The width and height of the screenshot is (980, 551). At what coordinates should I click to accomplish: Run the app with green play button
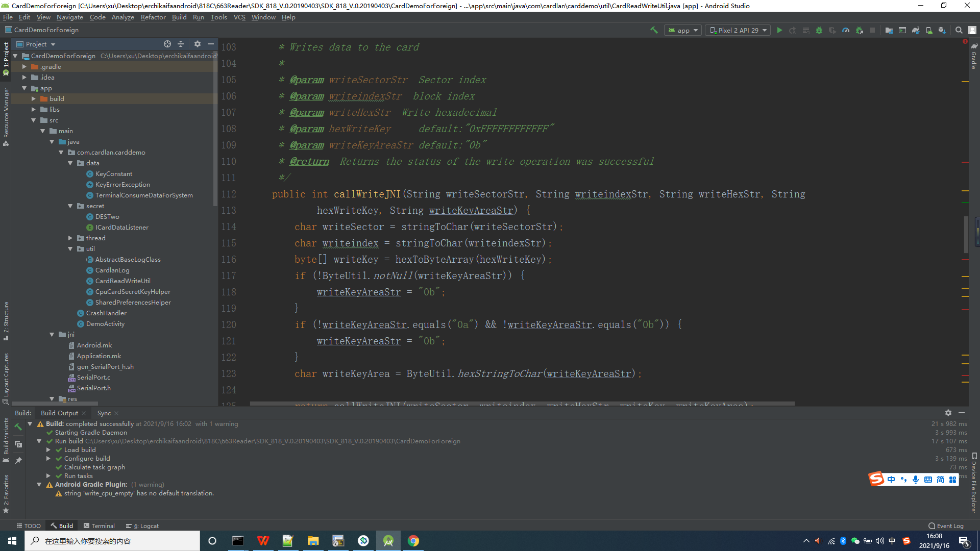779,30
